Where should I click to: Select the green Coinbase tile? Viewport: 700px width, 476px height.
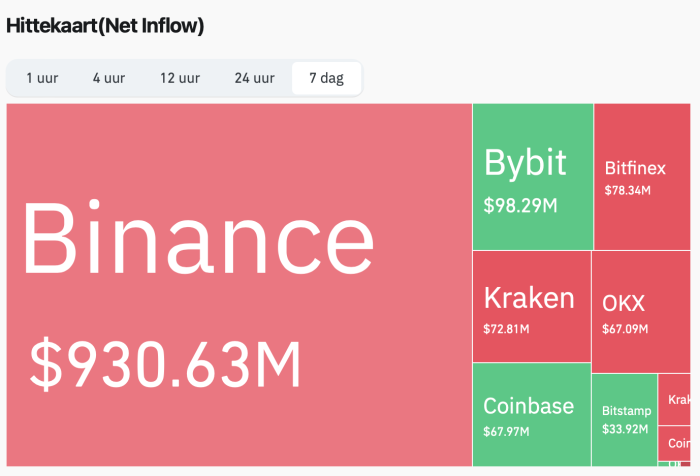[531, 413]
